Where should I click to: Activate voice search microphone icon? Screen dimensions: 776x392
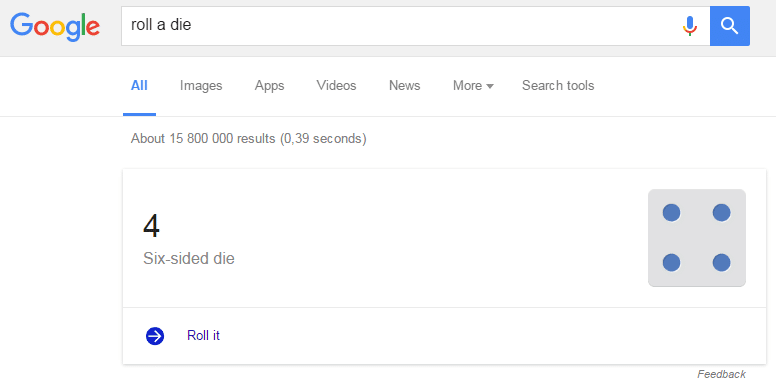(689, 26)
